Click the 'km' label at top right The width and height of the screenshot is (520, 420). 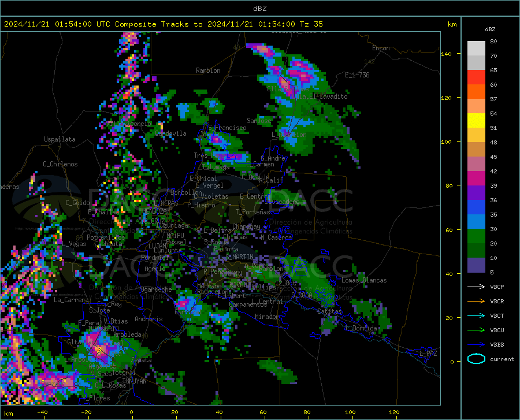click(x=452, y=24)
